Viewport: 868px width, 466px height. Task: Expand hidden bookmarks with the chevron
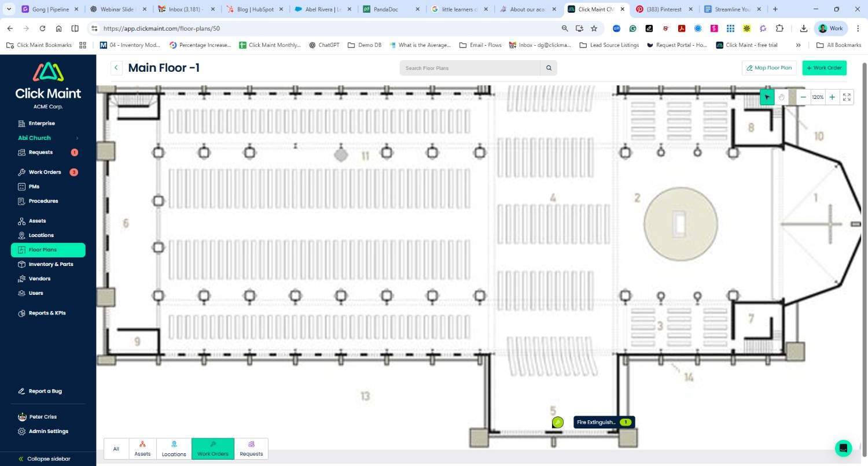(x=799, y=45)
